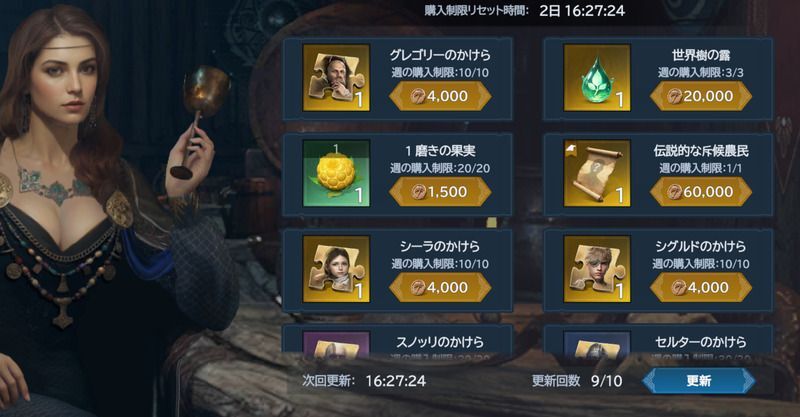This screenshot has height=417, width=800.
Task: Purchase 磨きの果実 for 1,500 coins
Action: tap(440, 192)
